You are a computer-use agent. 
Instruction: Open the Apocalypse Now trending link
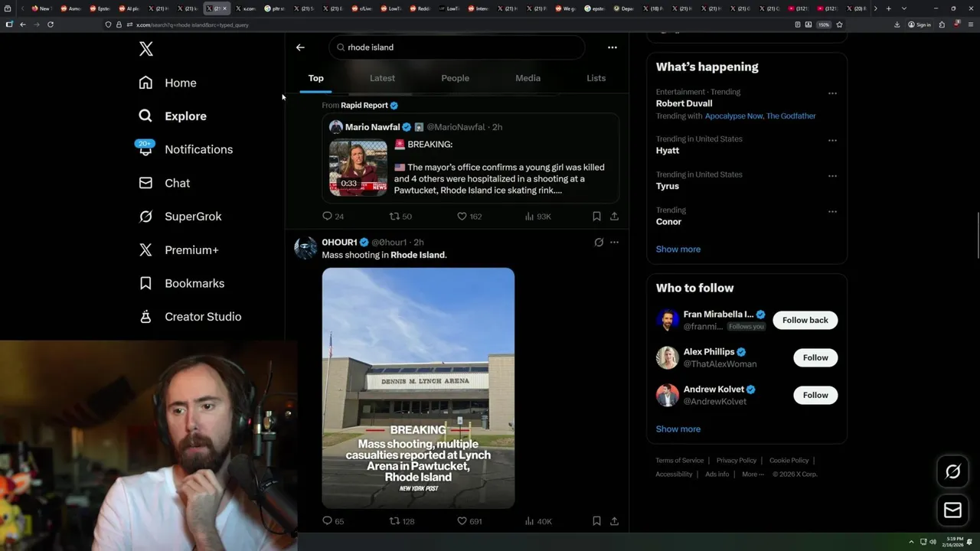(733, 116)
